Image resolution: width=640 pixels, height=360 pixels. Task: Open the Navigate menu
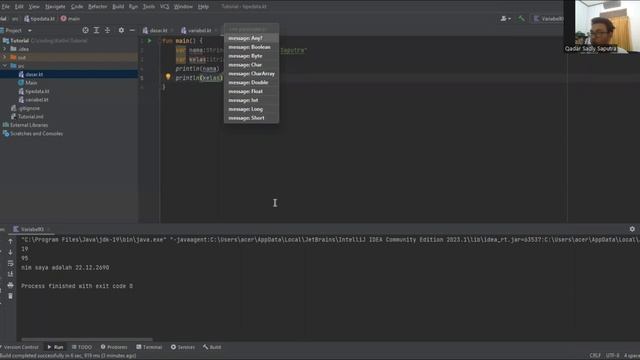click(55, 7)
